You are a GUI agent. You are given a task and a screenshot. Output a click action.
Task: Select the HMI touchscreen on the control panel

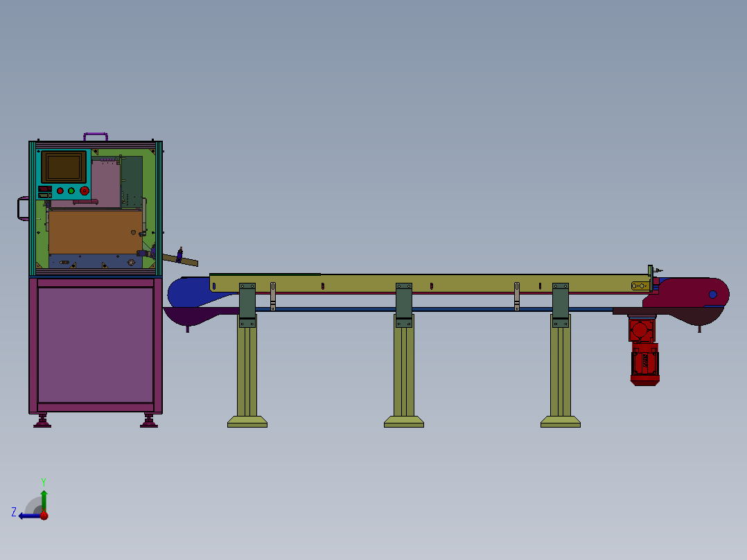coord(64,167)
